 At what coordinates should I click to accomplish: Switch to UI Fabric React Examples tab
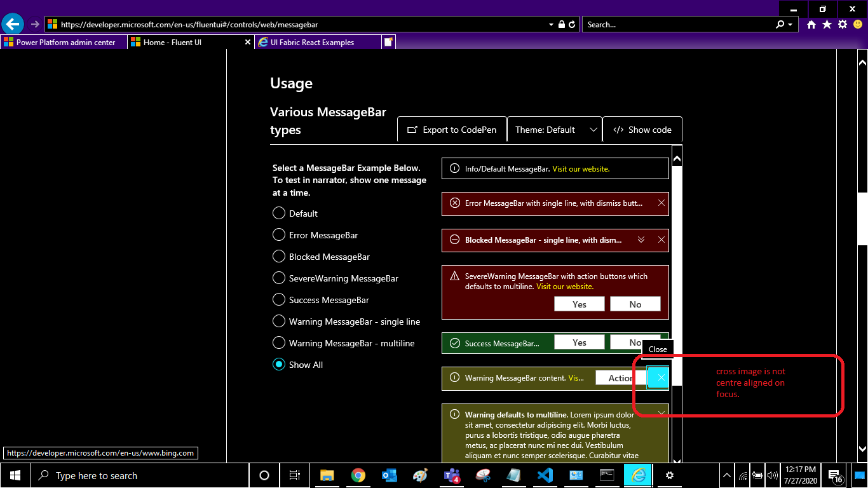318,42
